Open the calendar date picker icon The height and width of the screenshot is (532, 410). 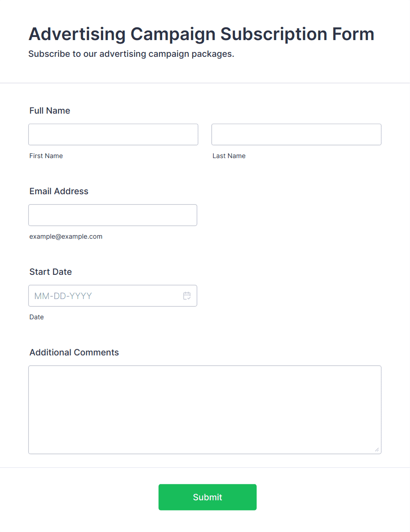pos(187,296)
